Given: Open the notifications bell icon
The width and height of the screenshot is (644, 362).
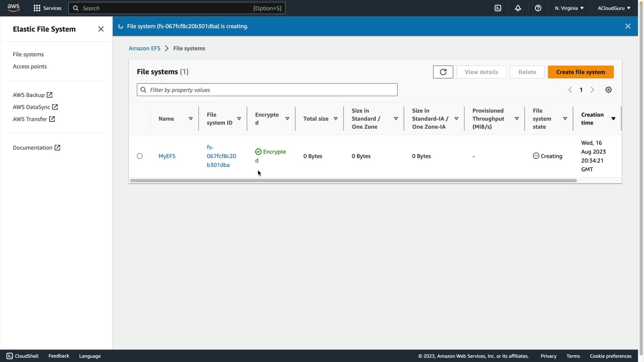Looking at the screenshot, I should pos(518,8).
